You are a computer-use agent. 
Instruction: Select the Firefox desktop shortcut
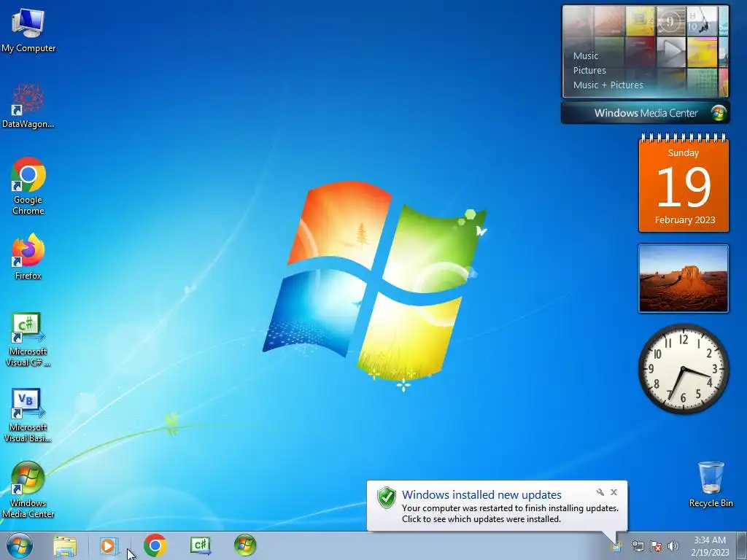(28, 256)
